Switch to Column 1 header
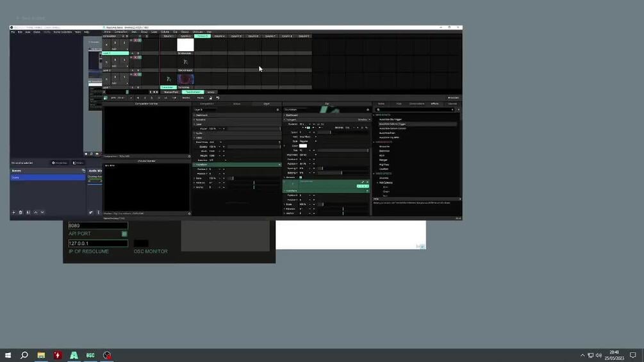 click(x=169, y=36)
